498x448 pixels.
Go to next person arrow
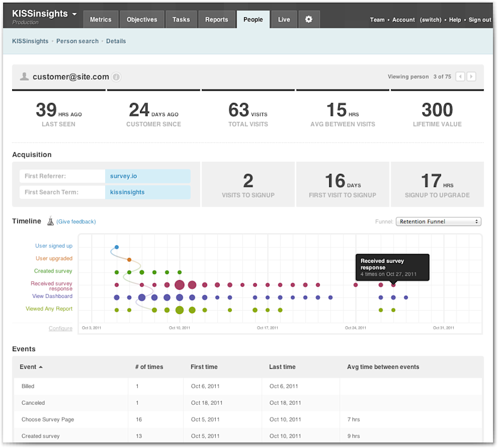pos(471,76)
